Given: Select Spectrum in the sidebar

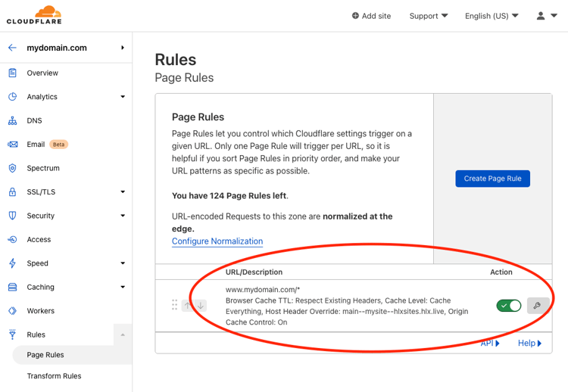Looking at the screenshot, I should 43,168.
